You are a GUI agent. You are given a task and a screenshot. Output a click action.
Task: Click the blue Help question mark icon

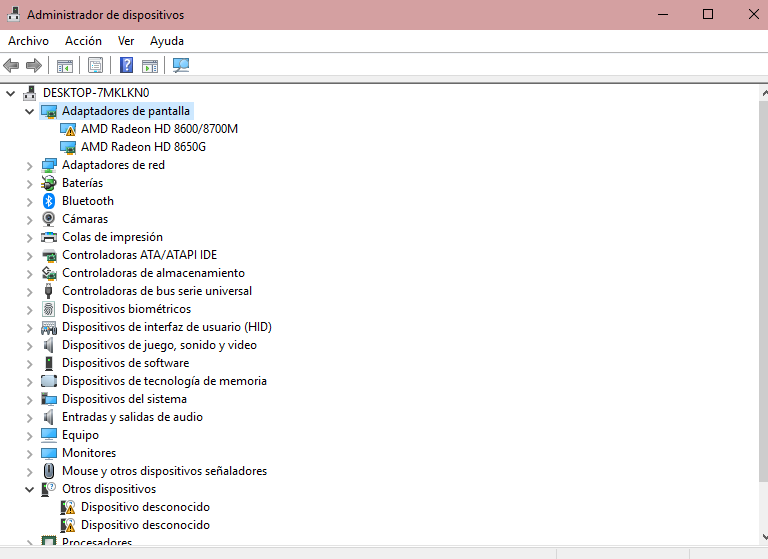(126, 65)
